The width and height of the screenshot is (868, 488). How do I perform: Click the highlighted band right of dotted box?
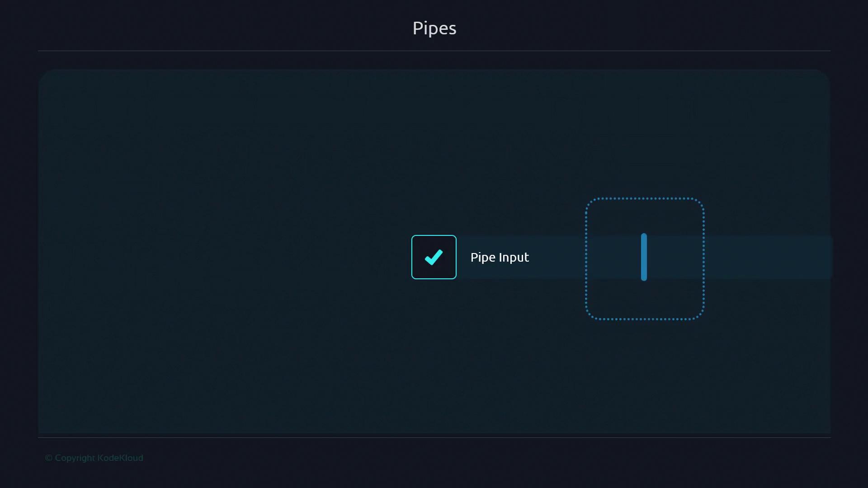point(769,257)
